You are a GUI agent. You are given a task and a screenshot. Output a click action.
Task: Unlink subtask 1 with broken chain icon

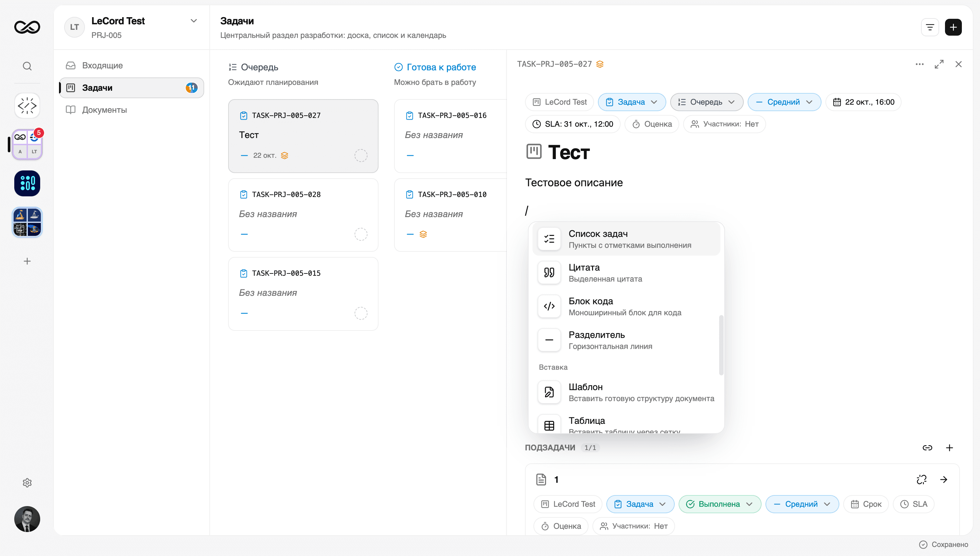click(922, 479)
